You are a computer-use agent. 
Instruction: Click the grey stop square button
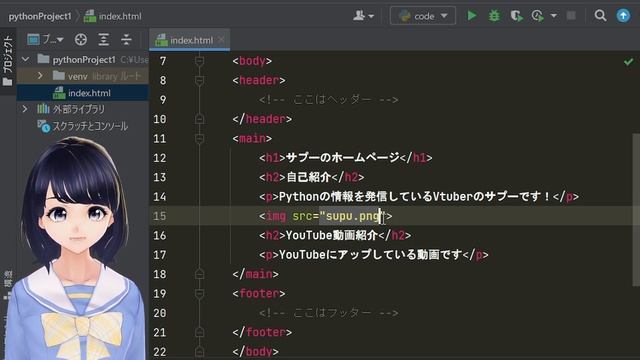point(571,16)
